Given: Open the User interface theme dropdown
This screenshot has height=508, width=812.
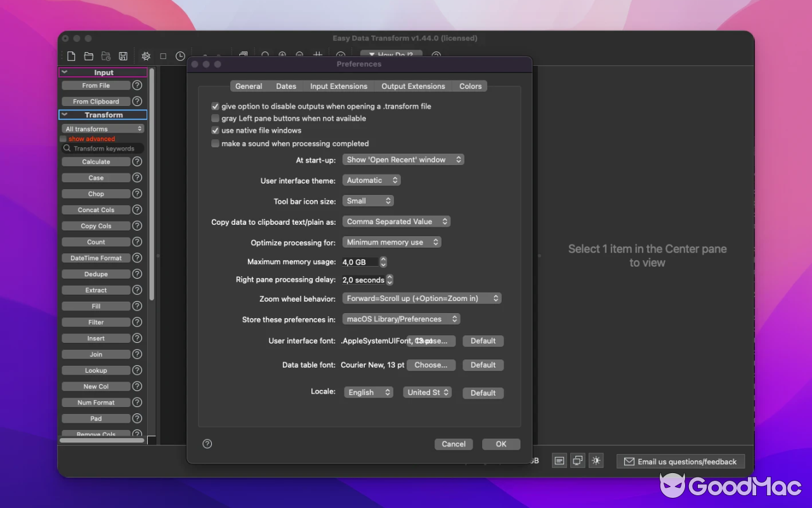Looking at the screenshot, I should pos(371,180).
